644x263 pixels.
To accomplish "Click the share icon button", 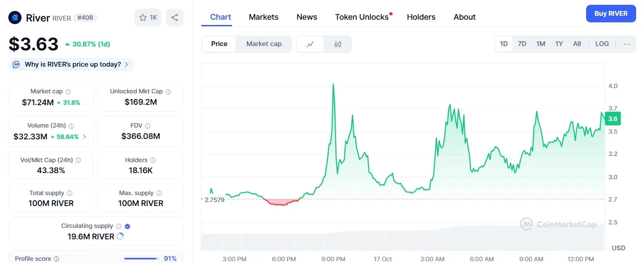I will [175, 18].
